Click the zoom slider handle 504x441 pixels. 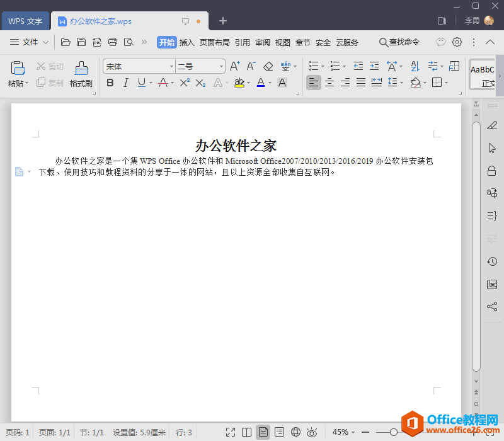393,432
